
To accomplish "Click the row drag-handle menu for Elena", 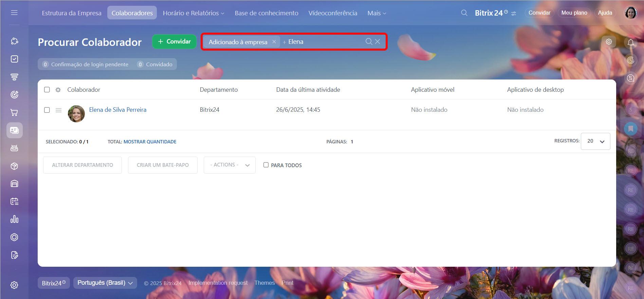I will 58,110.
